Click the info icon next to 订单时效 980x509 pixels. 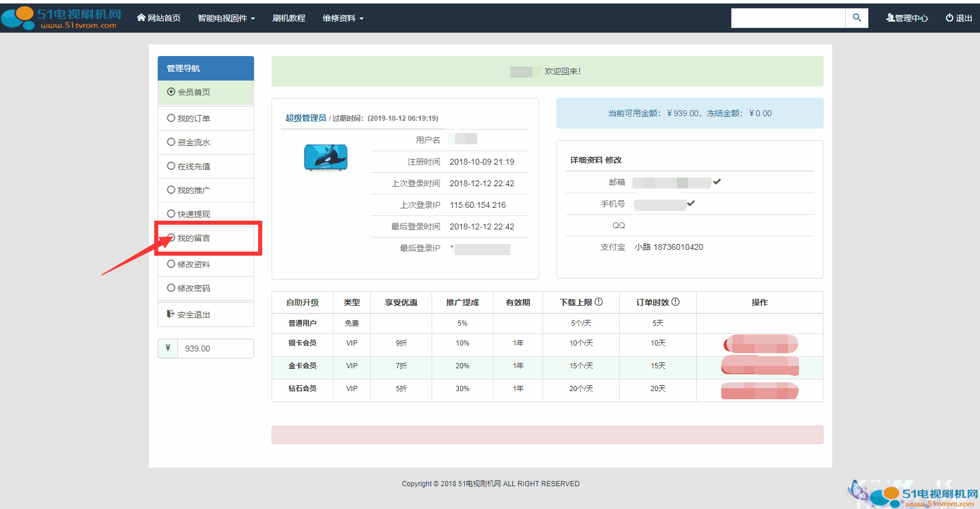[x=676, y=302]
